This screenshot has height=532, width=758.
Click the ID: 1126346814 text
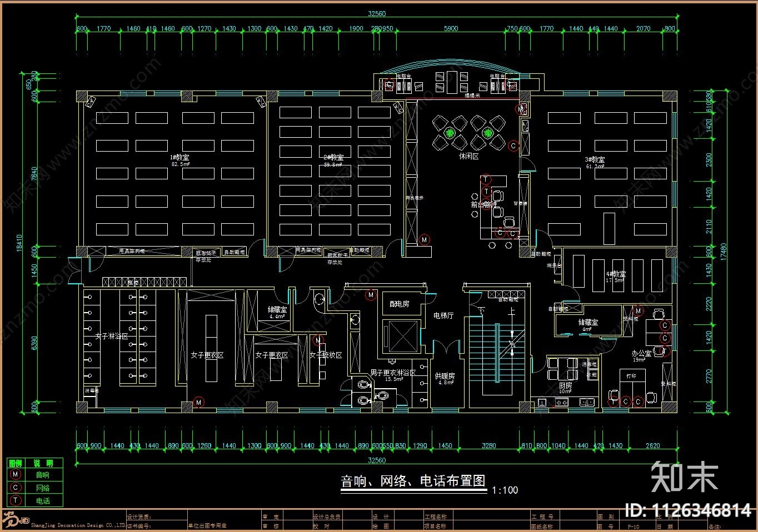(689, 510)
